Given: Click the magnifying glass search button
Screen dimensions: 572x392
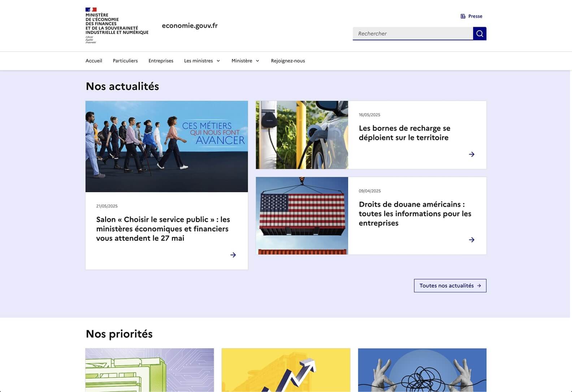Looking at the screenshot, I should [x=480, y=34].
